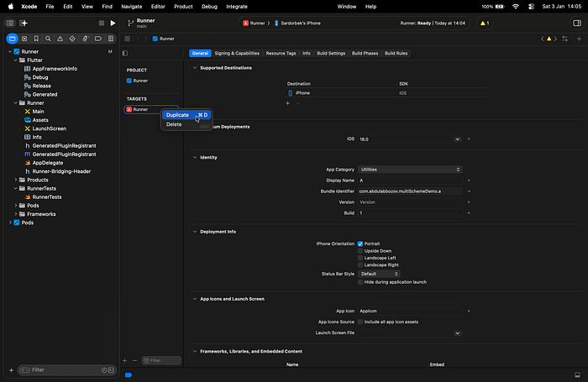Image resolution: width=588 pixels, height=382 pixels.
Task: Open the Resource Tags tab
Action: pos(281,53)
